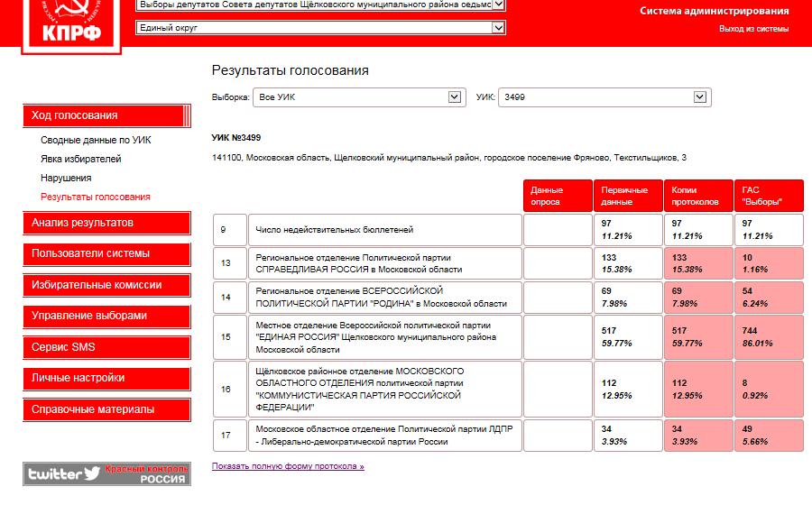This screenshot has height=505, width=812.
Task: Click ГАС Выборы cell showing 8 0.92%
Action: [769, 389]
